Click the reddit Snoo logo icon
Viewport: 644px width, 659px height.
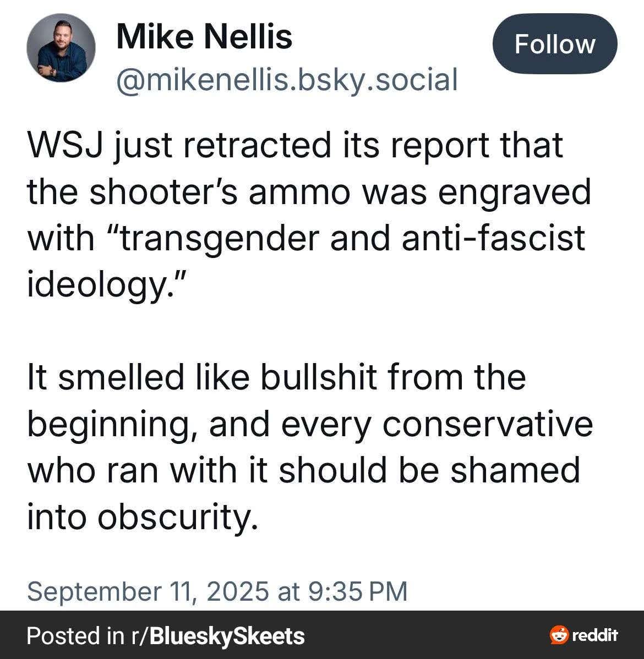pos(559,635)
